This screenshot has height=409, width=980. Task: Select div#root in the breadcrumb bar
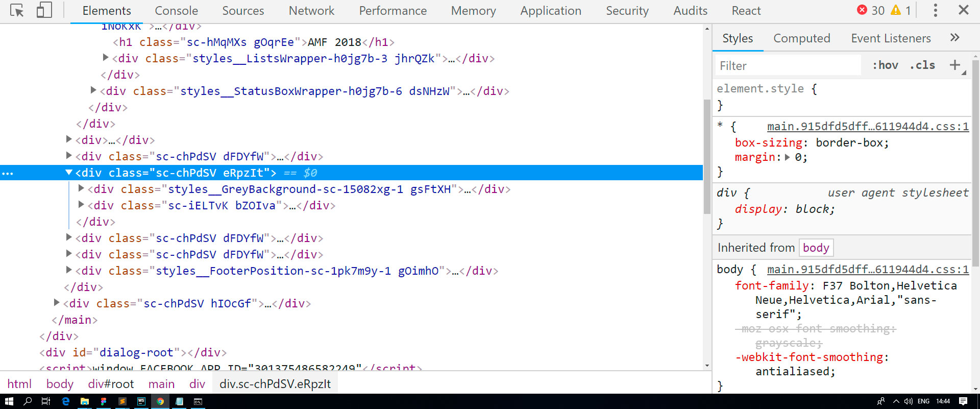point(111,384)
